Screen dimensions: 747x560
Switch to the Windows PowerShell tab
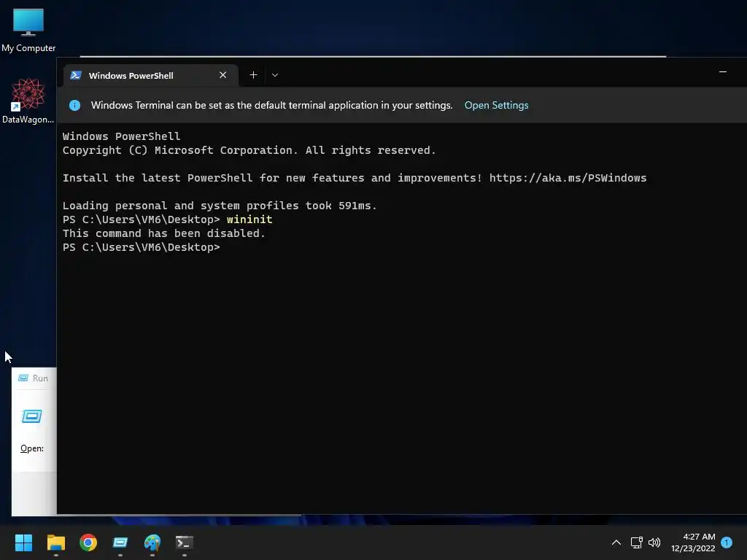(x=150, y=75)
